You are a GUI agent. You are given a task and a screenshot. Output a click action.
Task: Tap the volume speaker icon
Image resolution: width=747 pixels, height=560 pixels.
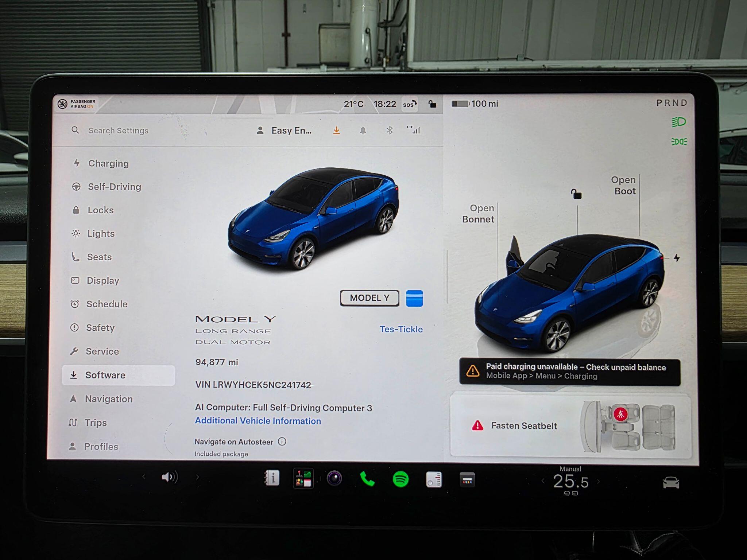(x=170, y=477)
